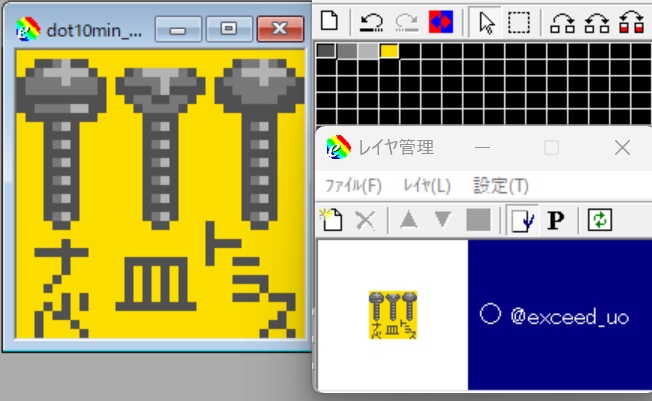Click the middle screw in the canvas
The width and height of the screenshot is (652, 401).
[x=161, y=148]
